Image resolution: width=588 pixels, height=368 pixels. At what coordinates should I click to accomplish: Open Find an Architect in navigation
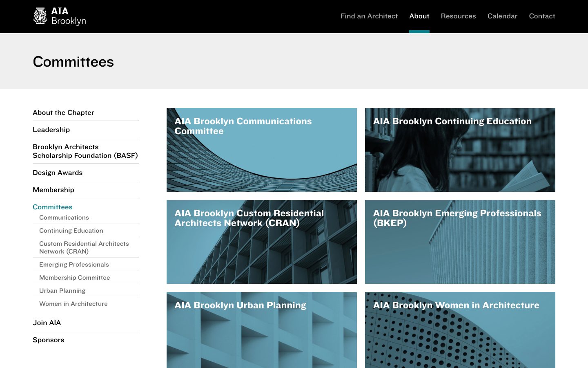click(x=369, y=16)
